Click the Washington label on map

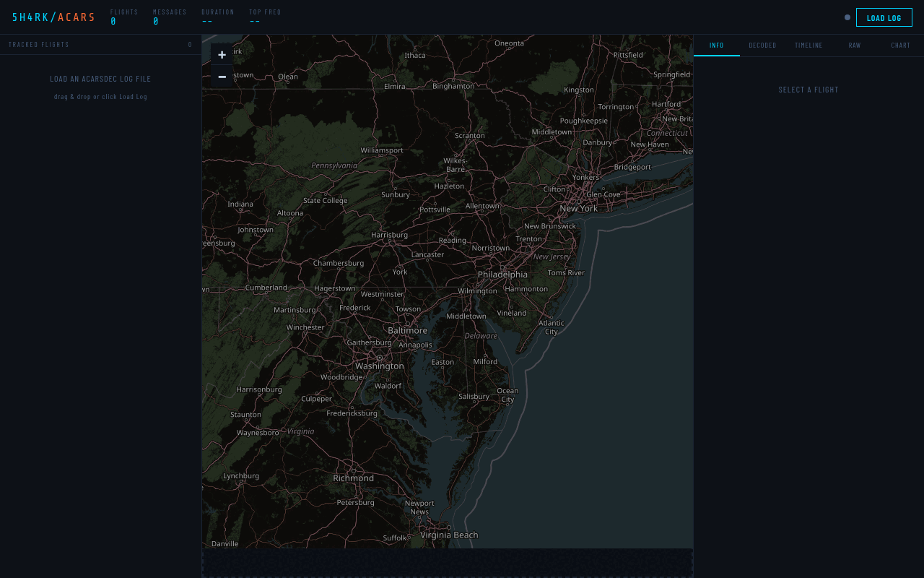click(x=380, y=366)
